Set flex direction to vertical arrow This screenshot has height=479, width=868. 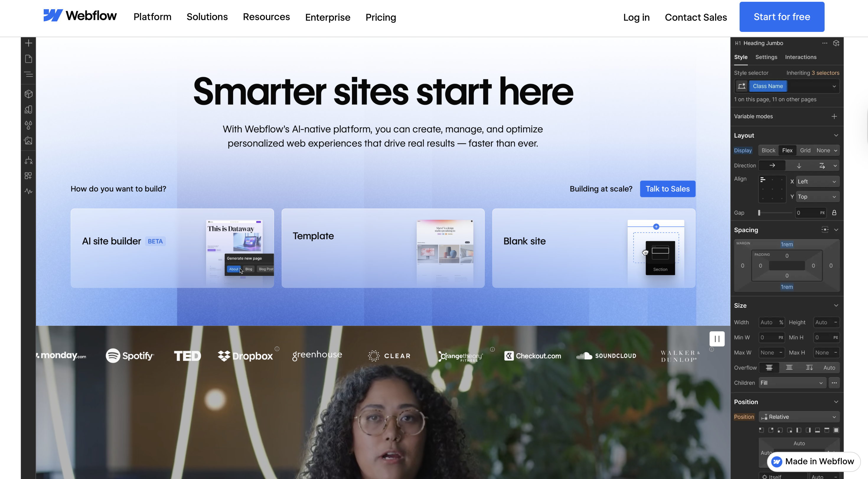pos(799,165)
